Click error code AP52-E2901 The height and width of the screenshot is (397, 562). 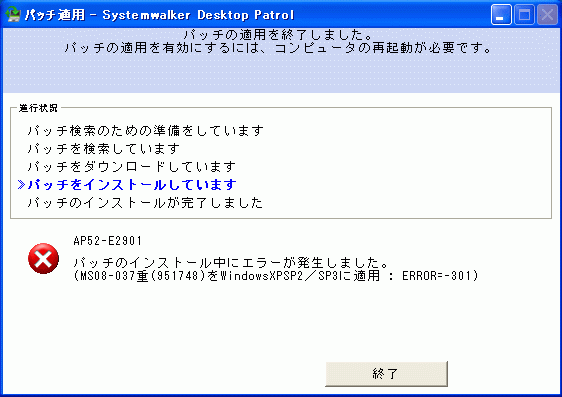tap(108, 241)
